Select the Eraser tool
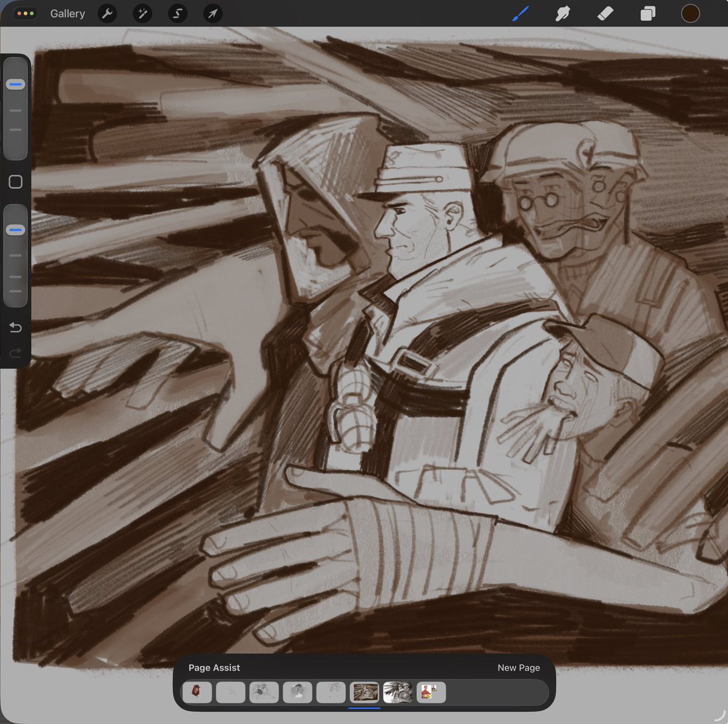This screenshot has width=728, height=724. [x=605, y=13]
